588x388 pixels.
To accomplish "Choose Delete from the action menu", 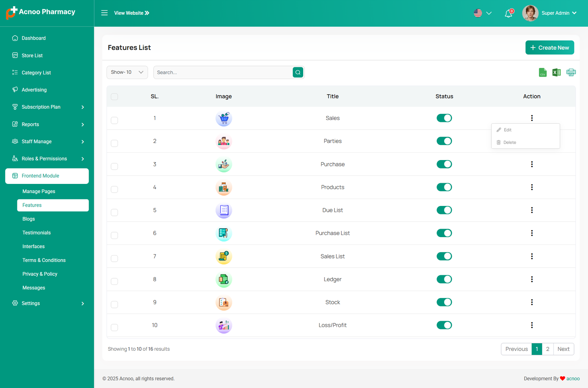I will point(509,142).
